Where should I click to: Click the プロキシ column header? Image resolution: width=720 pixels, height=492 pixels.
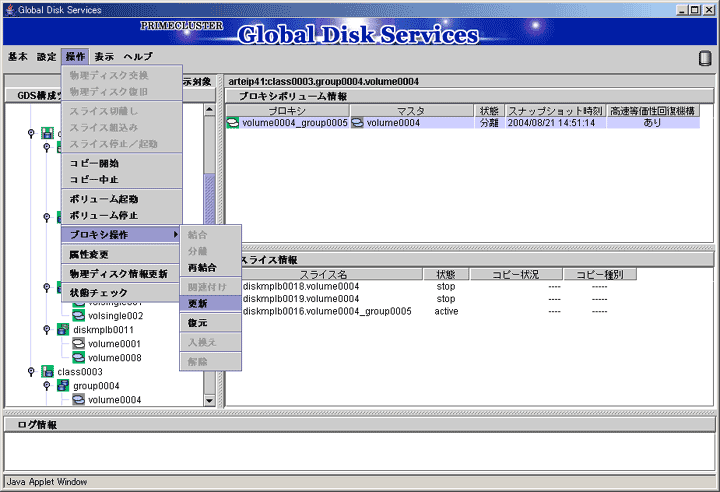tap(287, 111)
